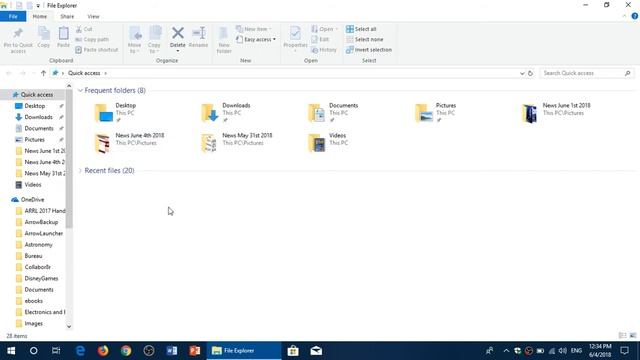The width and height of the screenshot is (640, 360).
Task: Collapse the ribbon with the caret
Action: (x=624, y=16)
